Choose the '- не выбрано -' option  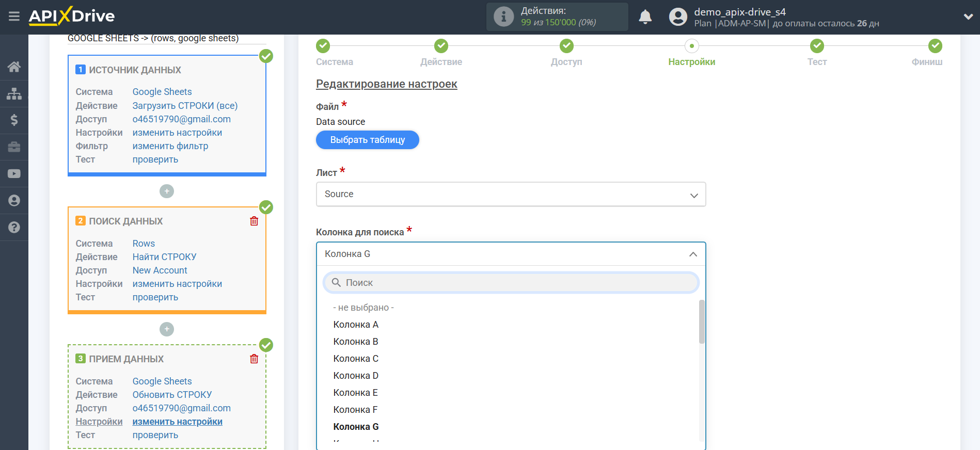coord(363,308)
